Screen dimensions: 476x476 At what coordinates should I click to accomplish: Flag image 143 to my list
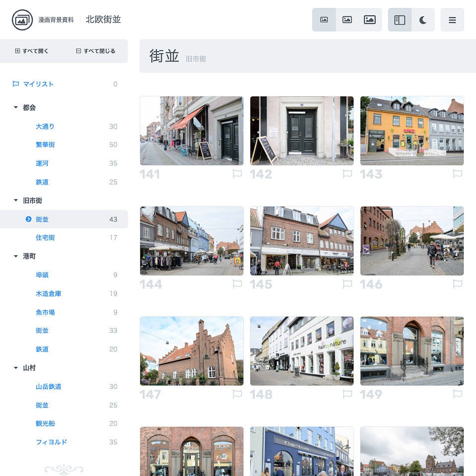(458, 174)
